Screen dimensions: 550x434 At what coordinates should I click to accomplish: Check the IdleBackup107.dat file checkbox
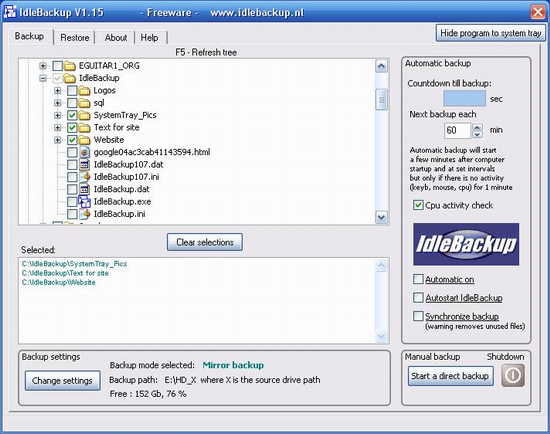click(72, 164)
